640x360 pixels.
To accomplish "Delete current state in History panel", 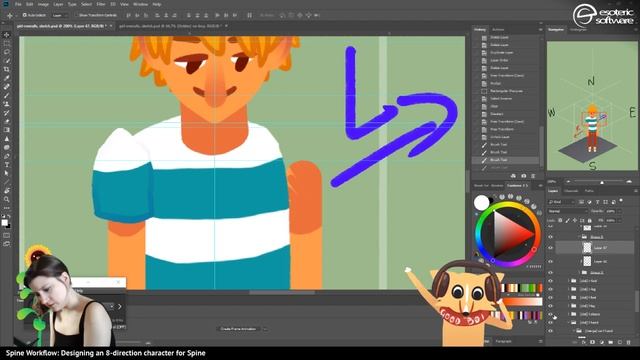I will [533, 176].
